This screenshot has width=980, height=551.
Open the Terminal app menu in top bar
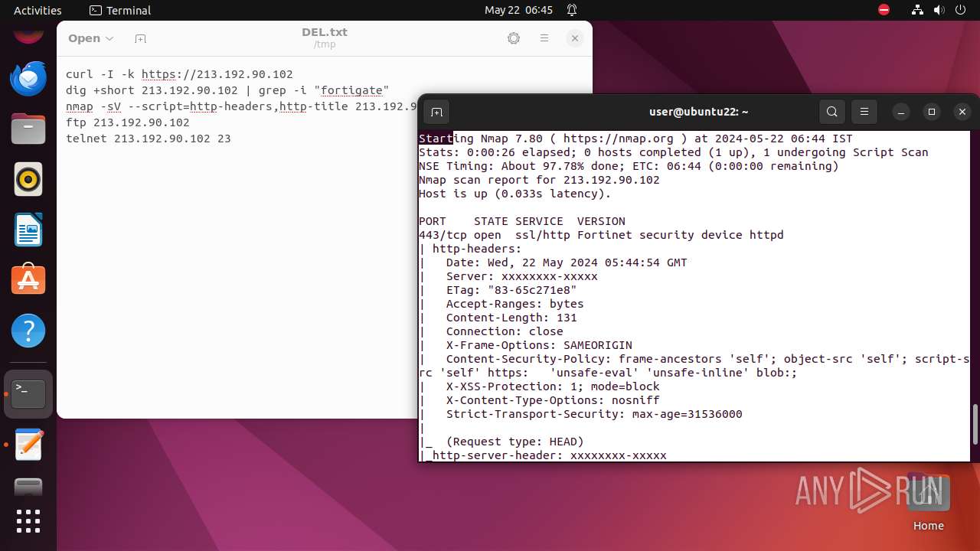[x=120, y=10]
